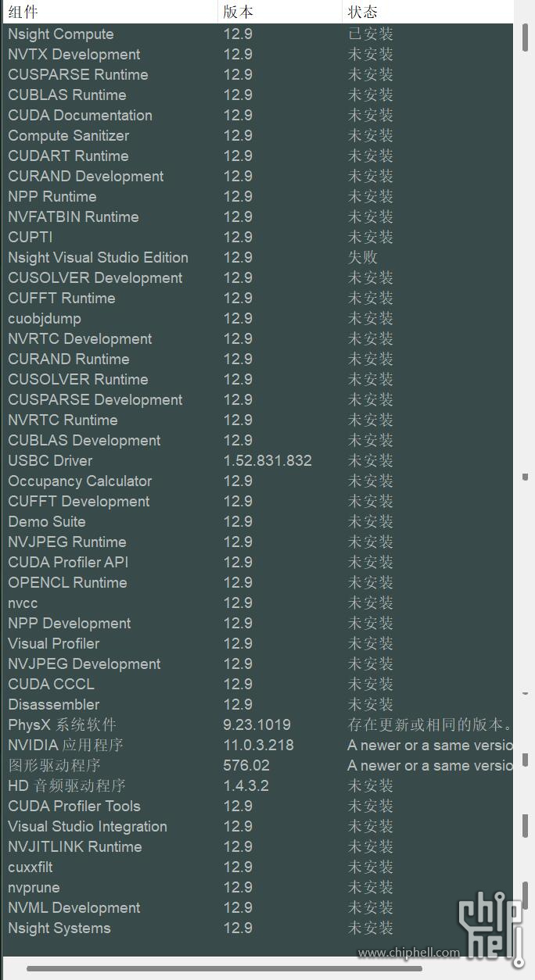Select the CUDA Documentation row
The width and height of the screenshot is (535, 980).
coord(258,116)
